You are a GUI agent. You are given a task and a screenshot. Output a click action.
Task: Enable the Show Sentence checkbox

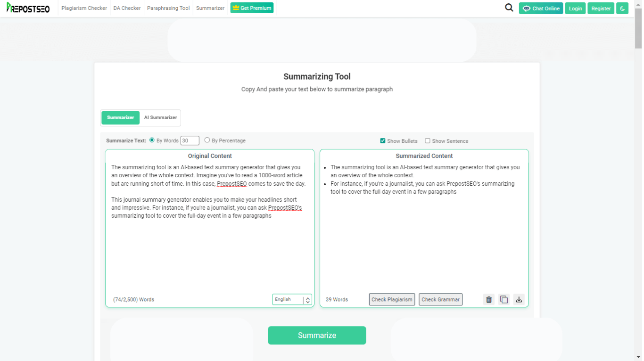pyautogui.click(x=428, y=140)
